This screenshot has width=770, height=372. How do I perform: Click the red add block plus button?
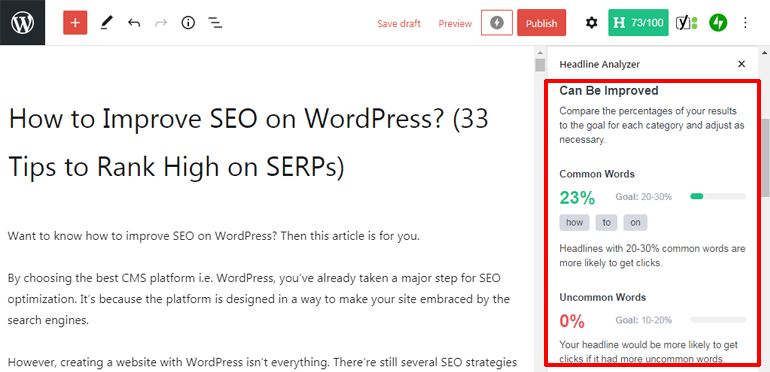click(x=75, y=23)
